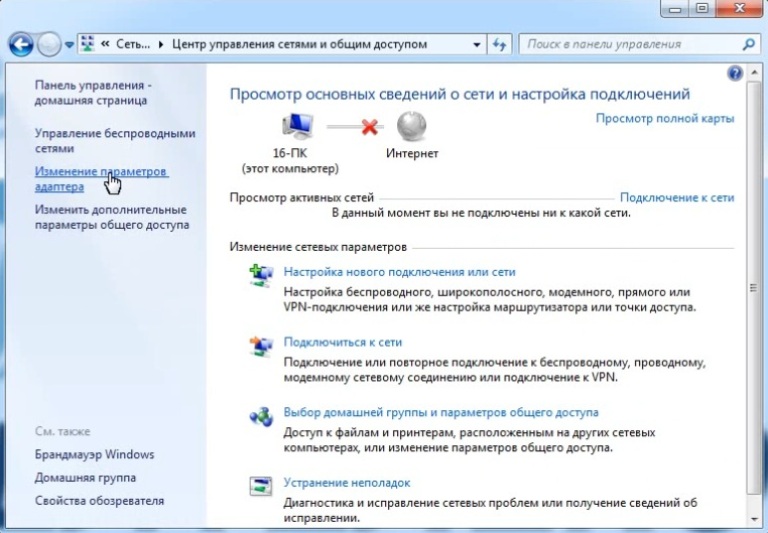
Task: Minimize the window
Action: pos(675,8)
